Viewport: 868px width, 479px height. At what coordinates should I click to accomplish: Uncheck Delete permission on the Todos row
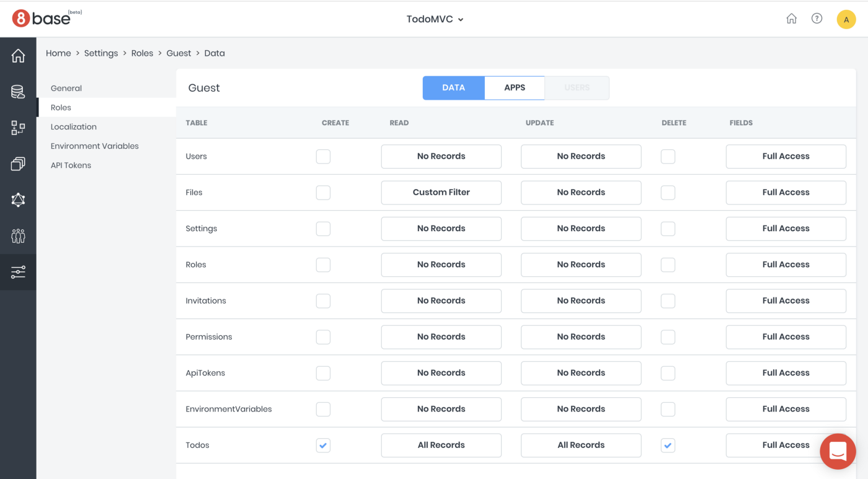click(668, 445)
